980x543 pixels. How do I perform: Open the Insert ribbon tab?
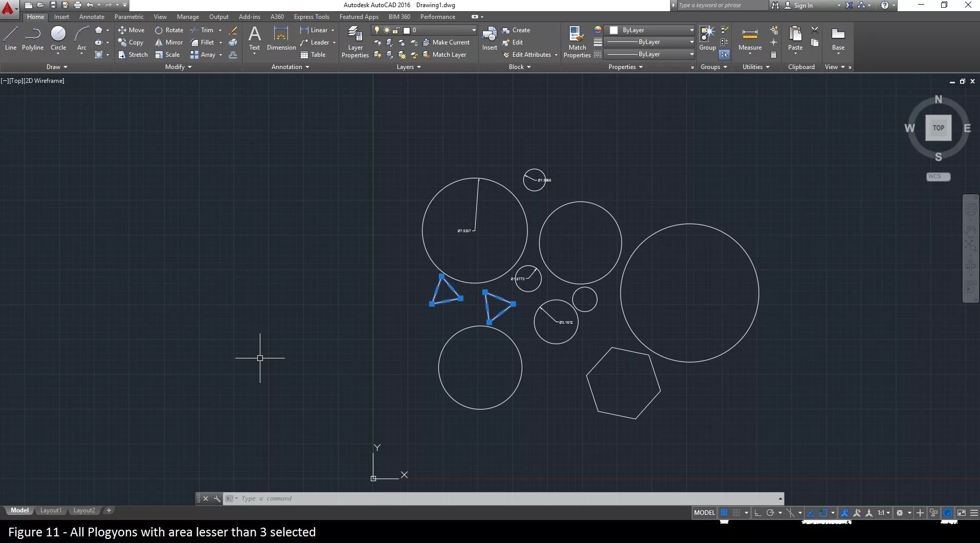[x=61, y=17]
